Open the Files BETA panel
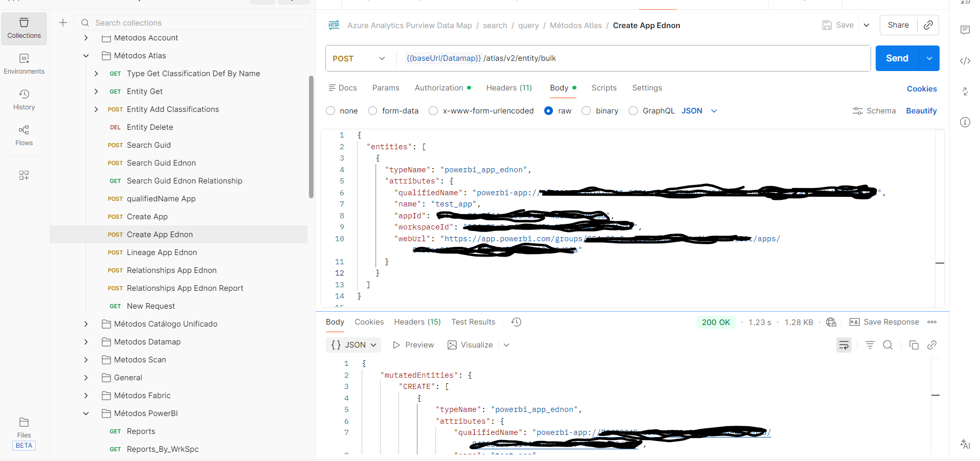The height and width of the screenshot is (461, 980). 24,433
